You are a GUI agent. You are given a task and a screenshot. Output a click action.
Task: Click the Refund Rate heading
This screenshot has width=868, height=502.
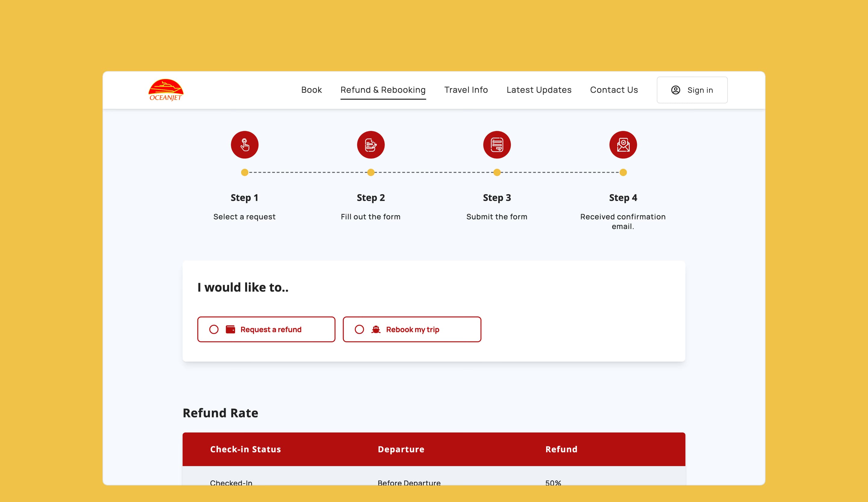pos(220,413)
